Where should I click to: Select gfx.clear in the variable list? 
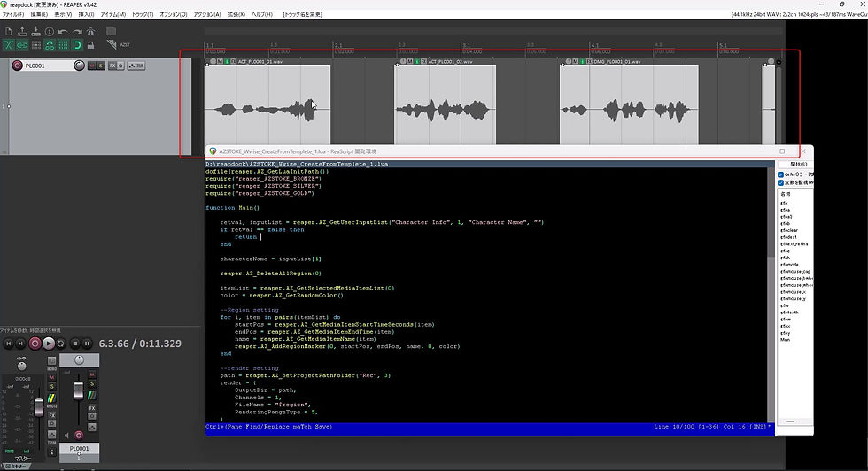(789, 230)
